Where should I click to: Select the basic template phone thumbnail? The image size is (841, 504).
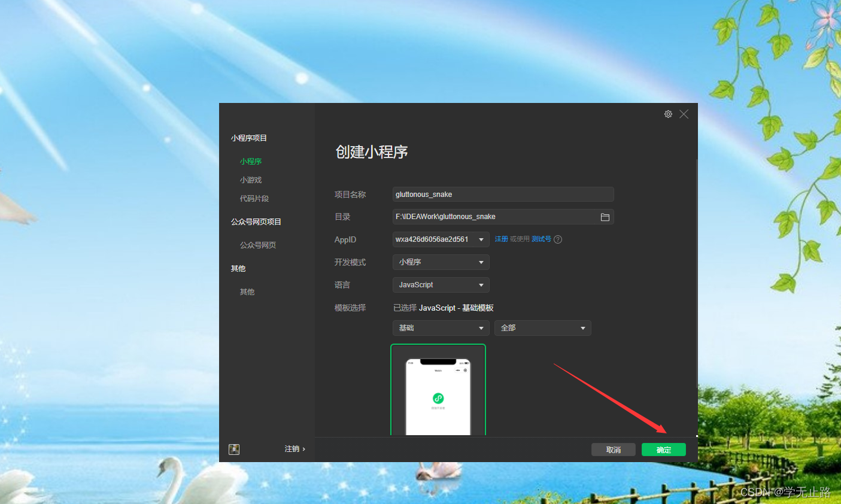(x=438, y=390)
